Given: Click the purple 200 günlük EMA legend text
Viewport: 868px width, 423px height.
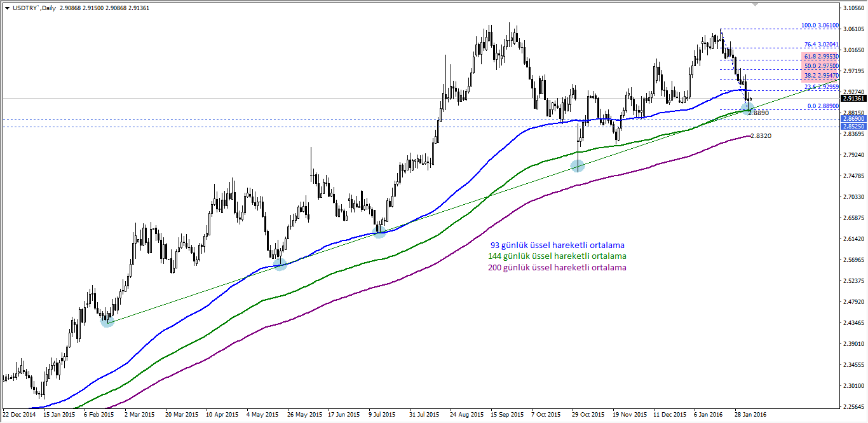Looking at the screenshot, I should pyautogui.click(x=557, y=267).
